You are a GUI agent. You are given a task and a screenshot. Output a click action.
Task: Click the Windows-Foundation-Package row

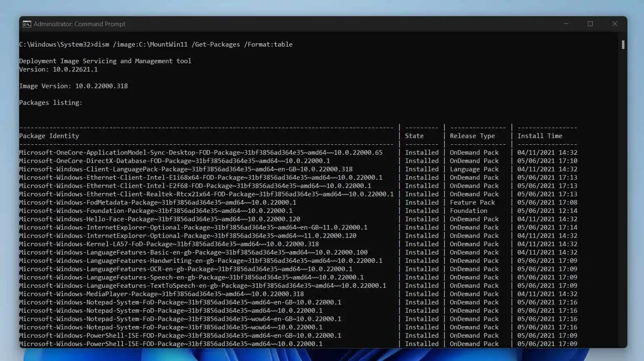click(x=298, y=211)
